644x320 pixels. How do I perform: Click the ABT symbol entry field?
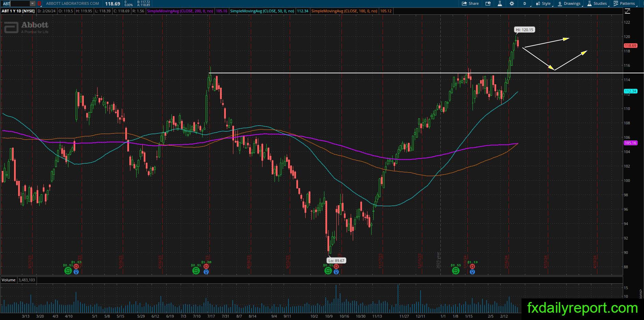[15, 3]
